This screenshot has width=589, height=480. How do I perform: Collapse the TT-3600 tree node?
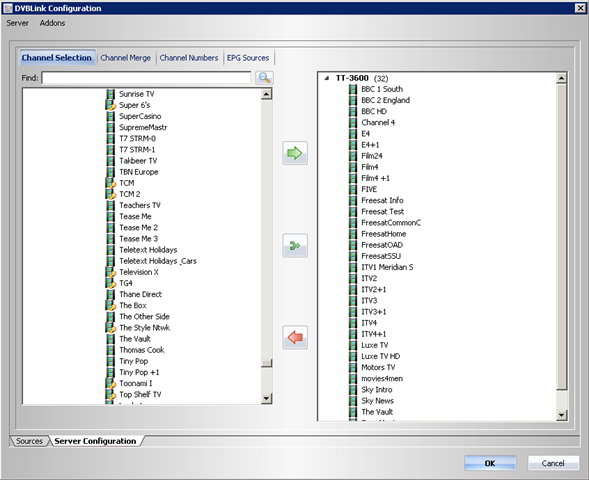[x=327, y=78]
